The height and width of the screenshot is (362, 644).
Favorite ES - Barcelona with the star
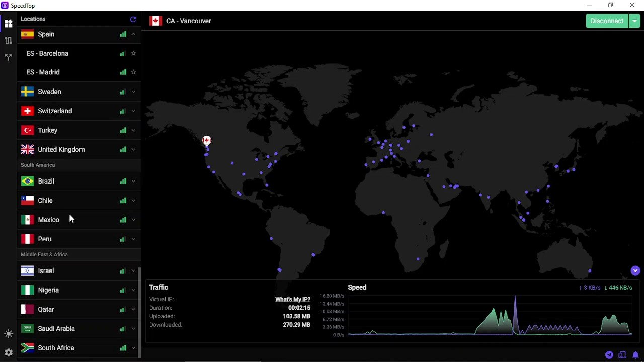133,53
